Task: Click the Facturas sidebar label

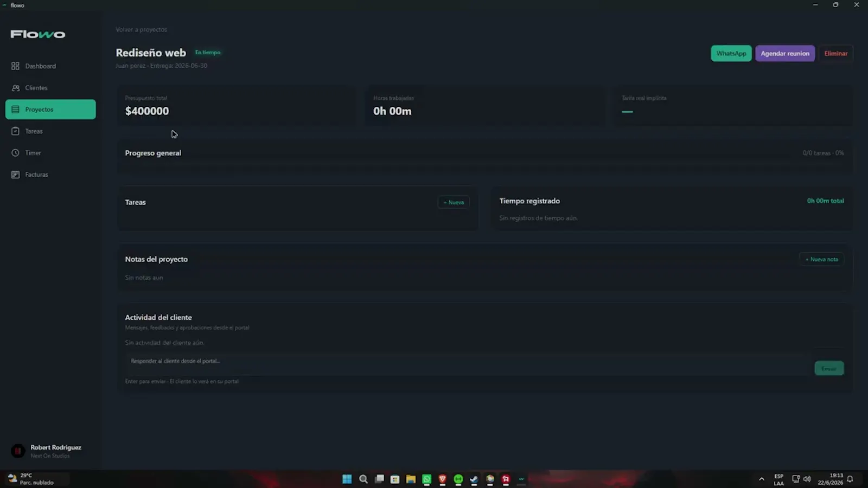Action: click(x=36, y=175)
